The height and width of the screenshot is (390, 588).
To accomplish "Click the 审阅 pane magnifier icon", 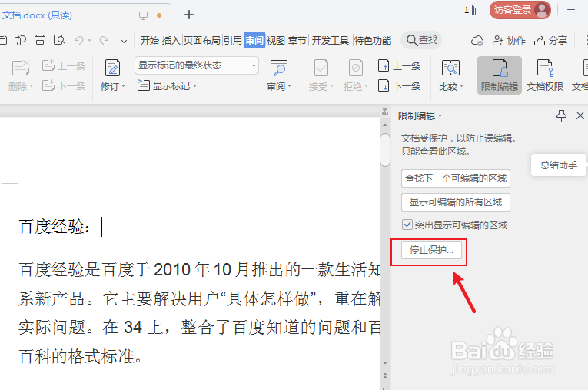I will coord(278,68).
